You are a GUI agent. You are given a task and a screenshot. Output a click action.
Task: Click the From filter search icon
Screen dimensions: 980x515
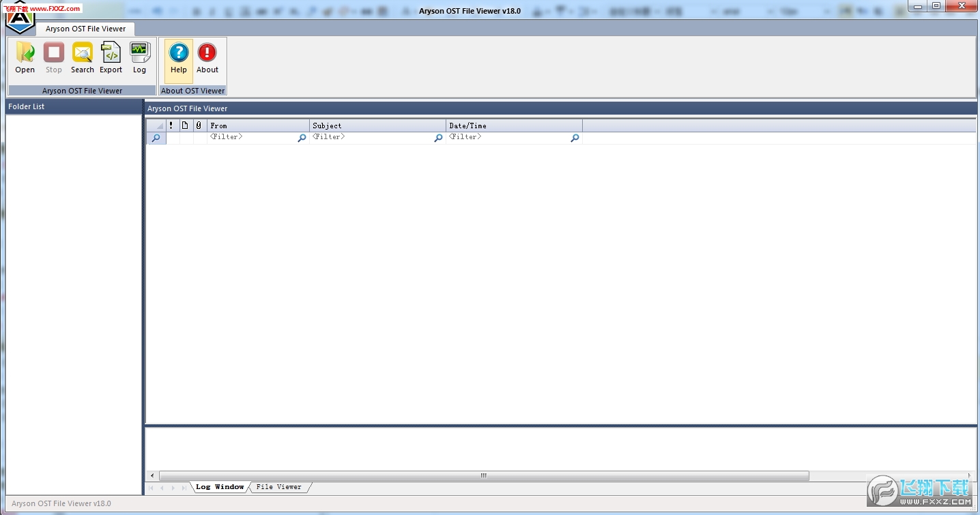click(x=302, y=138)
